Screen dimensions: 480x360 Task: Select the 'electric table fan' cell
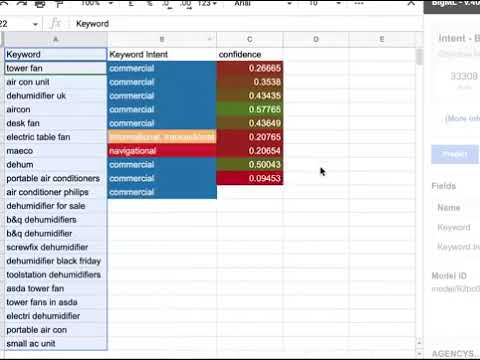point(55,137)
